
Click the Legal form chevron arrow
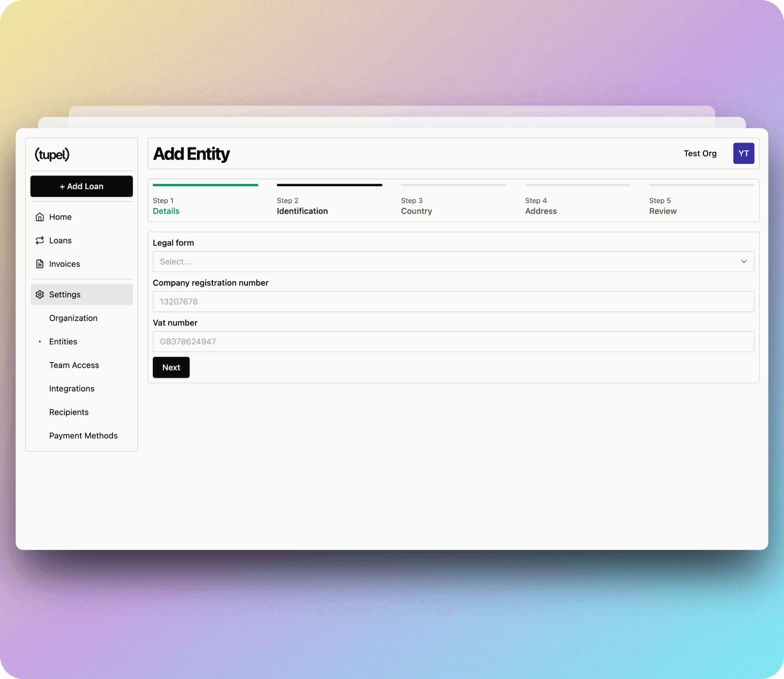[x=743, y=261]
